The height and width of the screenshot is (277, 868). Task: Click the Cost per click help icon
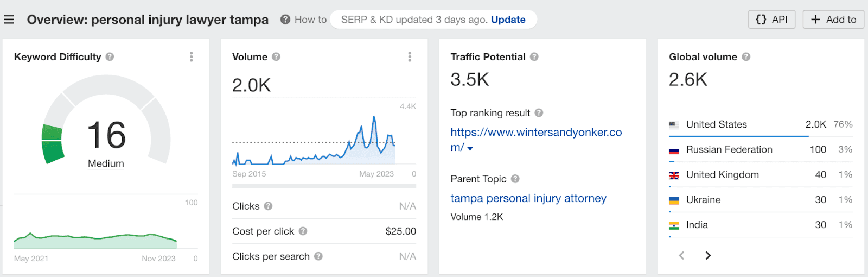click(x=303, y=231)
